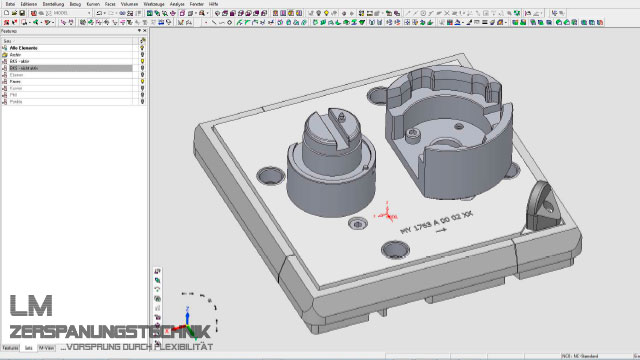
Task: Open the Datei menu
Action: 10,4
